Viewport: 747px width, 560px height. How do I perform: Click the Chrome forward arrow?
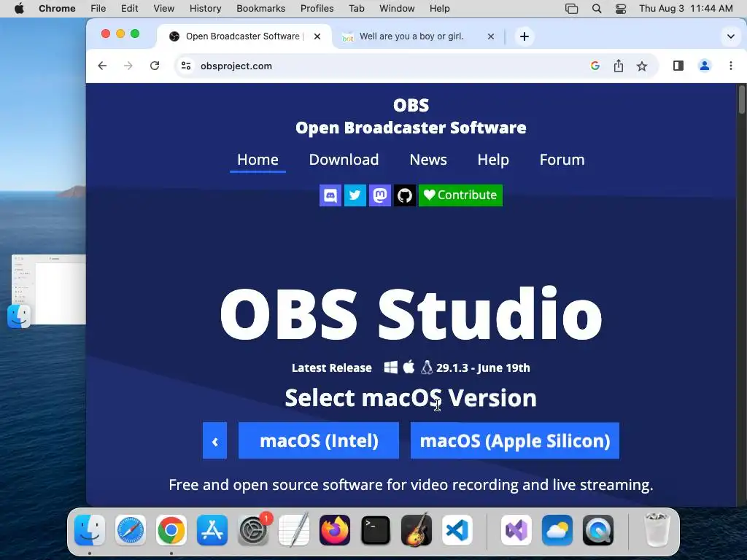(x=128, y=66)
